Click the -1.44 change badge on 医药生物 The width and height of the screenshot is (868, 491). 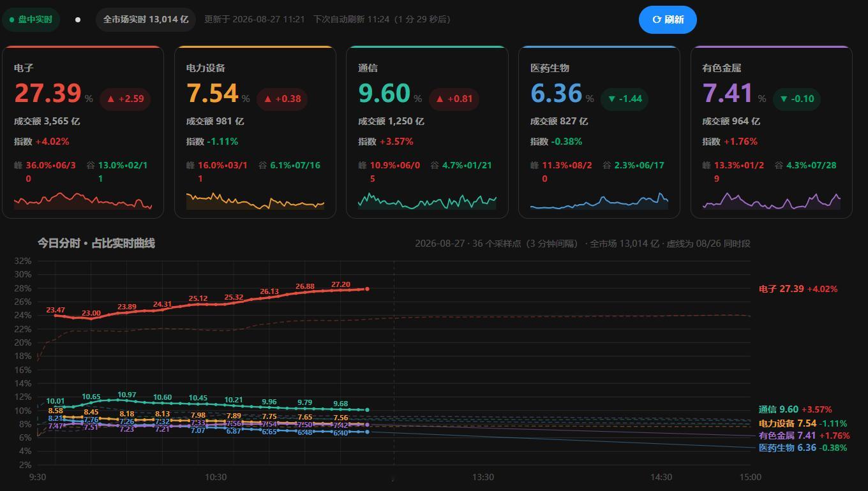(625, 99)
